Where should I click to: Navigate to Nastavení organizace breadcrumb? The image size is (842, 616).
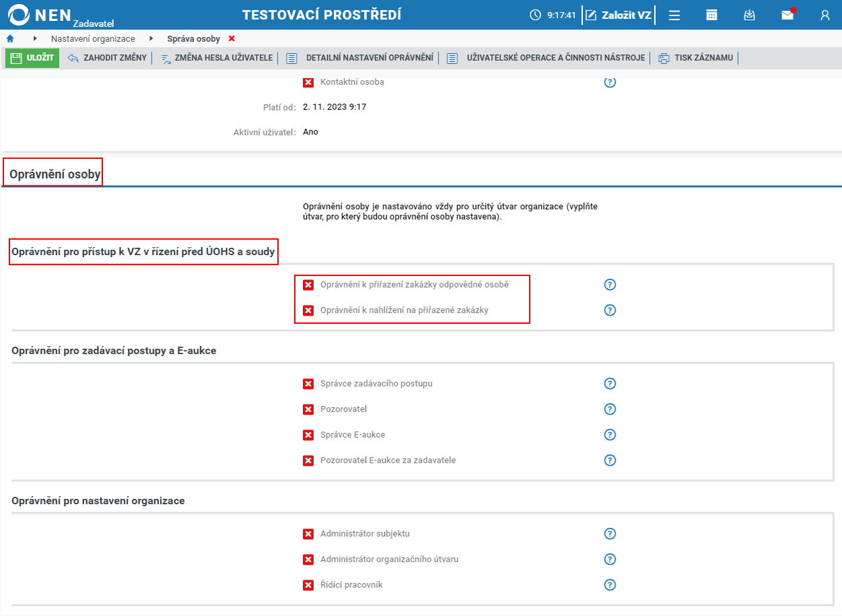(93, 39)
